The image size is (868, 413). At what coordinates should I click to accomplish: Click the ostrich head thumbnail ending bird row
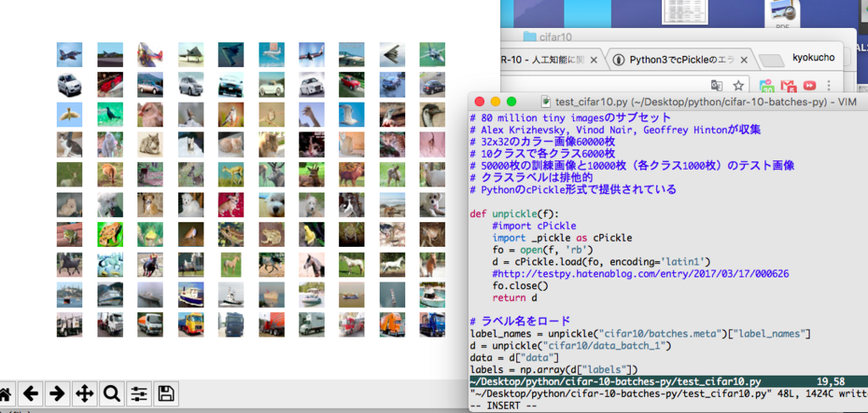[x=432, y=114]
